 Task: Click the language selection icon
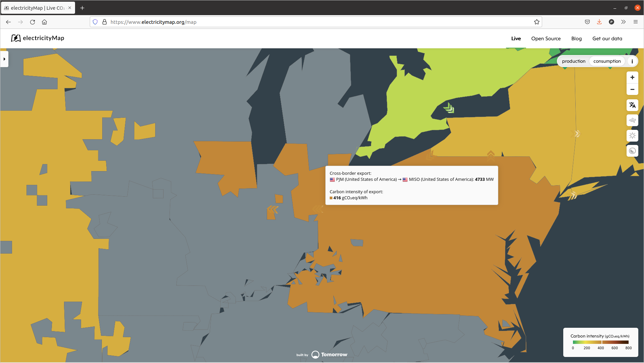(x=632, y=105)
